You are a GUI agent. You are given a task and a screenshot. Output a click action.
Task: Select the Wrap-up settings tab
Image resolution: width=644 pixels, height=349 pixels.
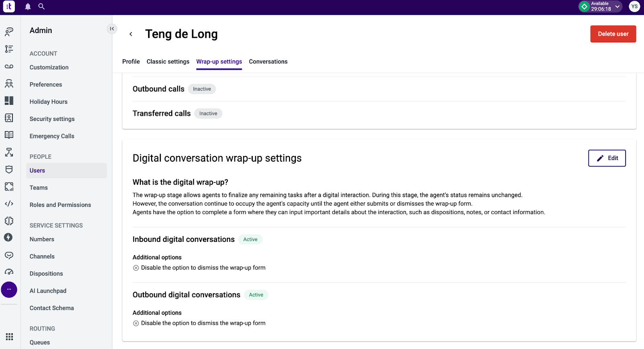coord(219,62)
